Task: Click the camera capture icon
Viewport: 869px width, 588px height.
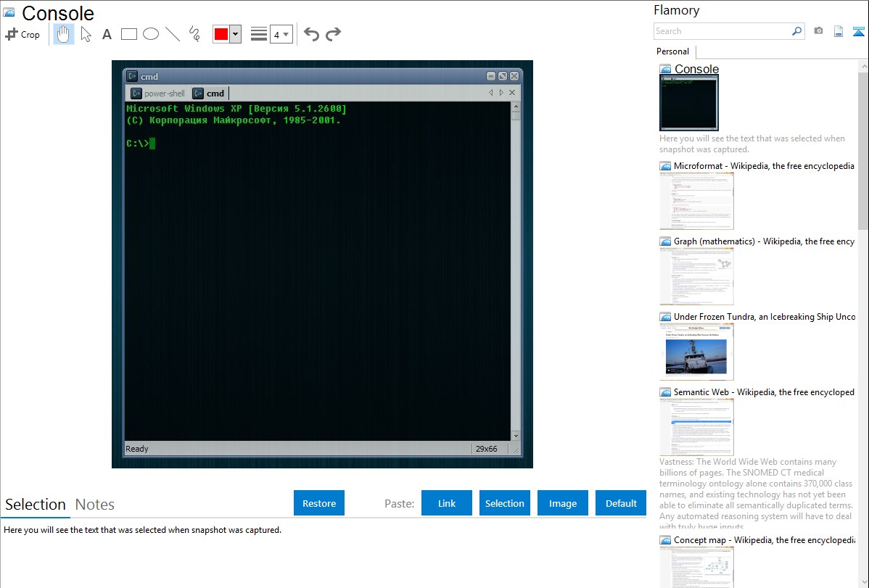Action: coord(818,31)
